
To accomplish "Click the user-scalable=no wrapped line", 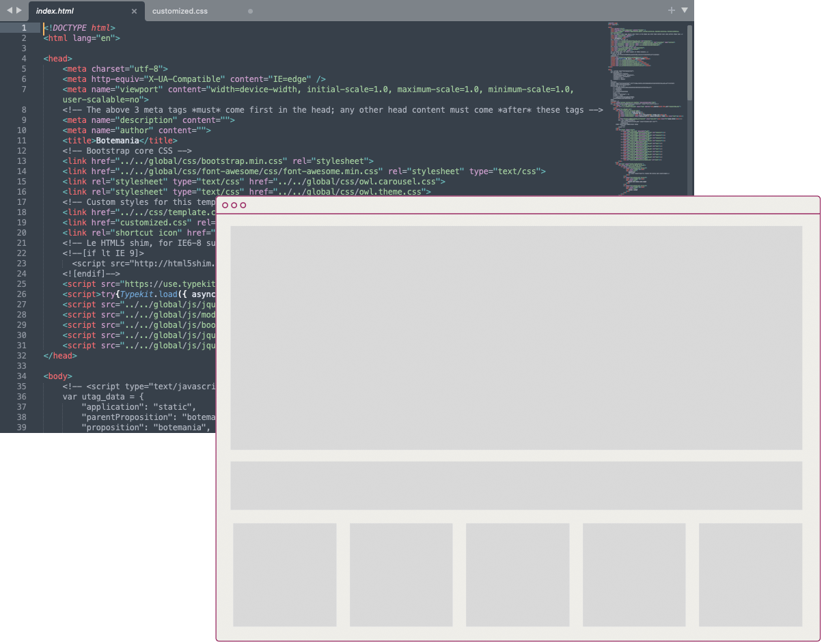I will (x=105, y=100).
